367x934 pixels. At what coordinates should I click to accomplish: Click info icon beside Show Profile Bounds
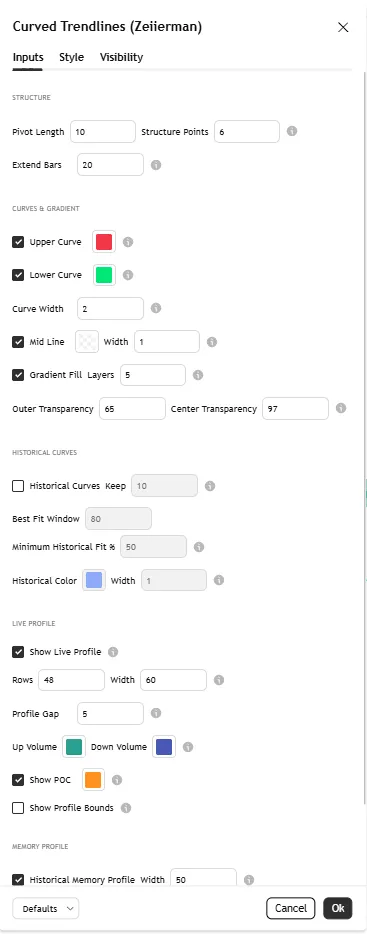point(126,808)
